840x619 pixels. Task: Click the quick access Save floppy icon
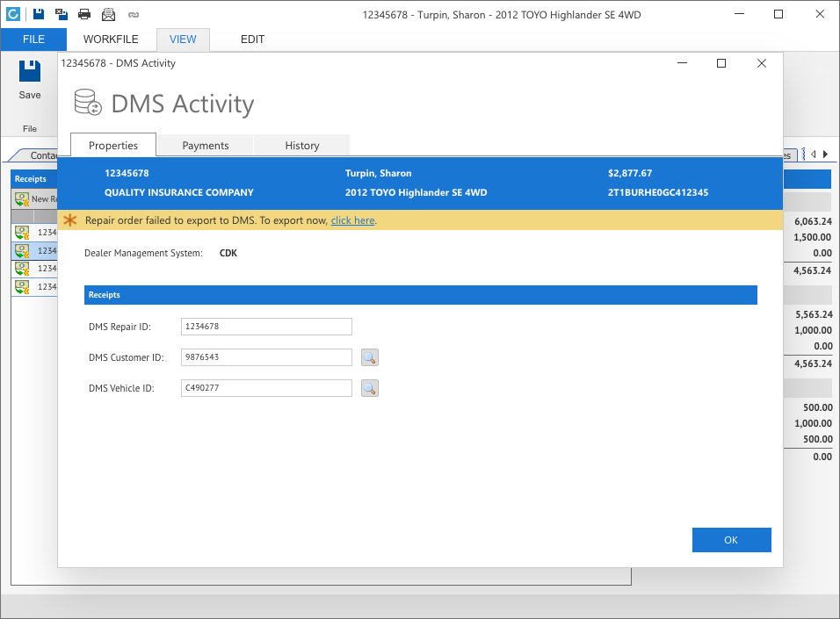click(x=39, y=14)
